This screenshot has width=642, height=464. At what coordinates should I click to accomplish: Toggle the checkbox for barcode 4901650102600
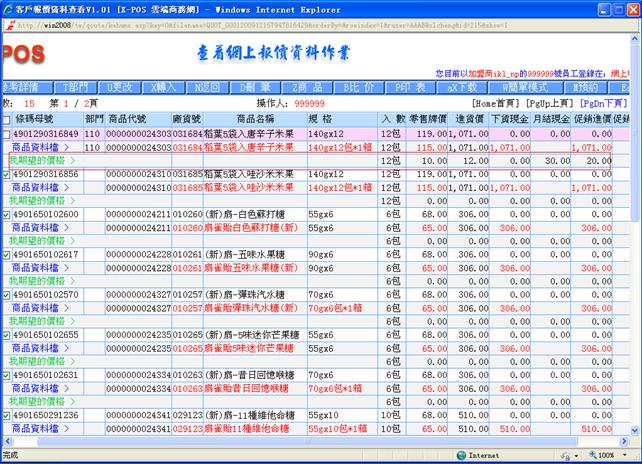(8, 214)
